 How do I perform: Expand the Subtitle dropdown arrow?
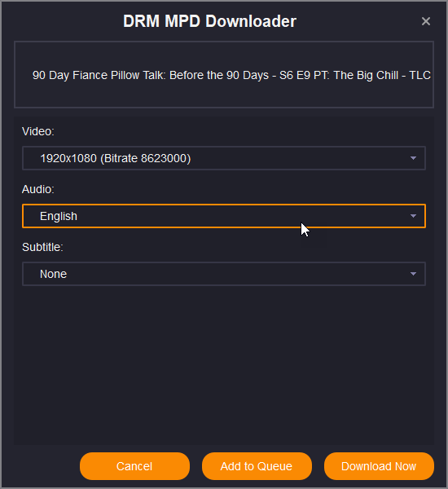pyautogui.click(x=413, y=274)
